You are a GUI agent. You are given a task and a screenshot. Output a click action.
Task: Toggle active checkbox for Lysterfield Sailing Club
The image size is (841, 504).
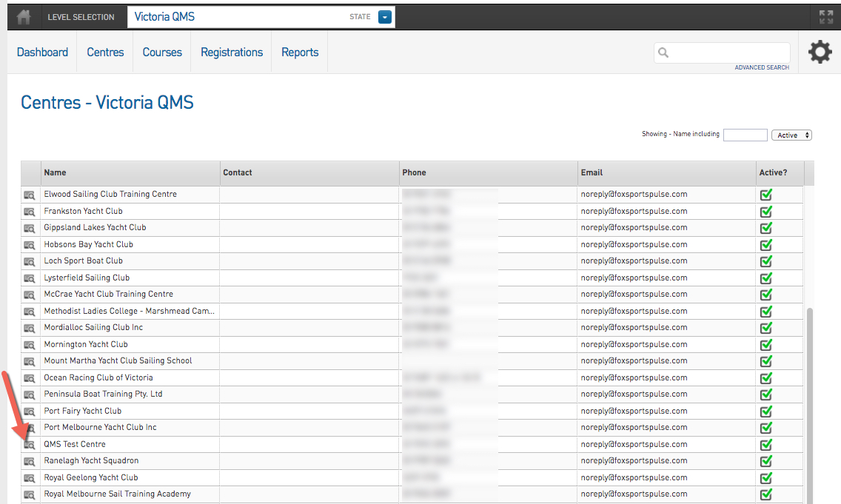click(x=766, y=278)
